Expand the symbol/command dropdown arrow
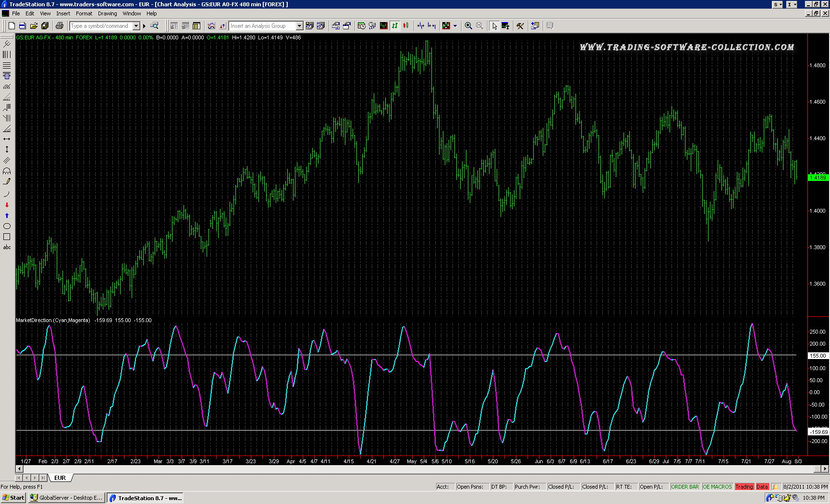Image resolution: width=830 pixels, height=504 pixels. point(136,26)
